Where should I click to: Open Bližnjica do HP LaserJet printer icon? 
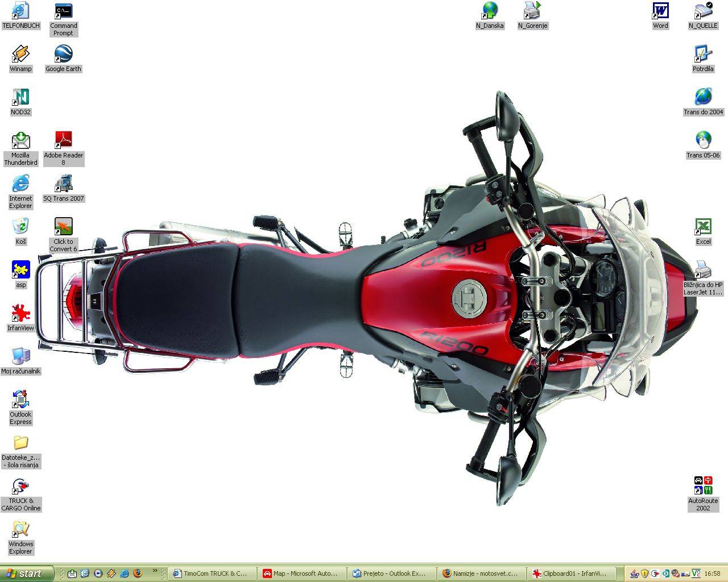(x=703, y=278)
